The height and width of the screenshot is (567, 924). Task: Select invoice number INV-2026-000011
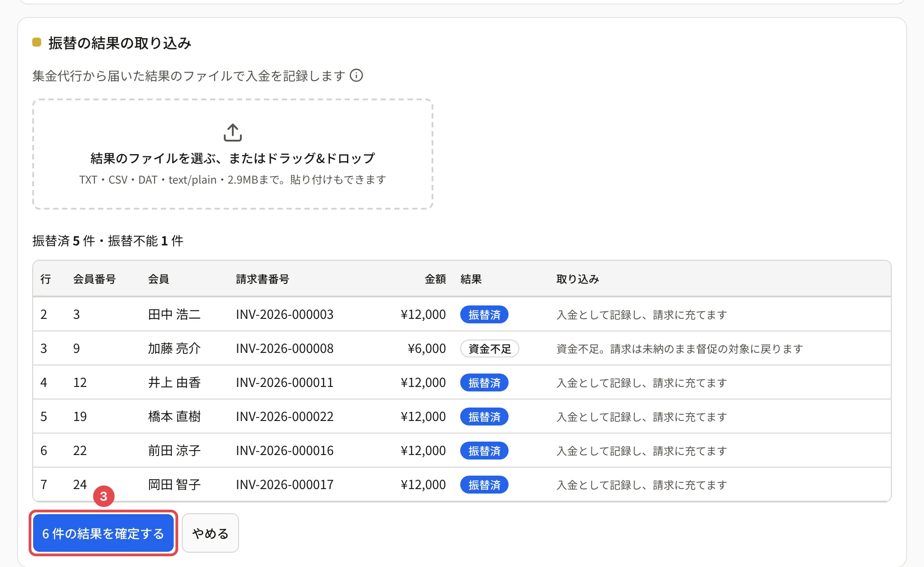pyautogui.click(x=285, y=382)
